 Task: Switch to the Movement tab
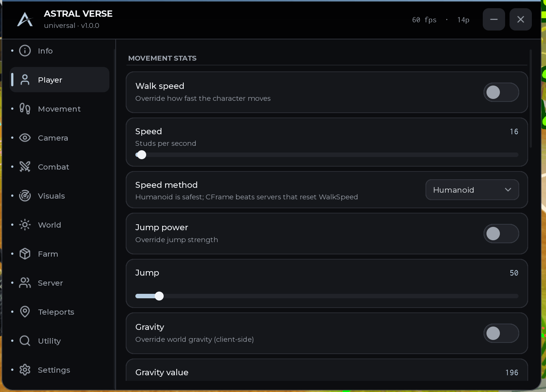pos(59,109)
